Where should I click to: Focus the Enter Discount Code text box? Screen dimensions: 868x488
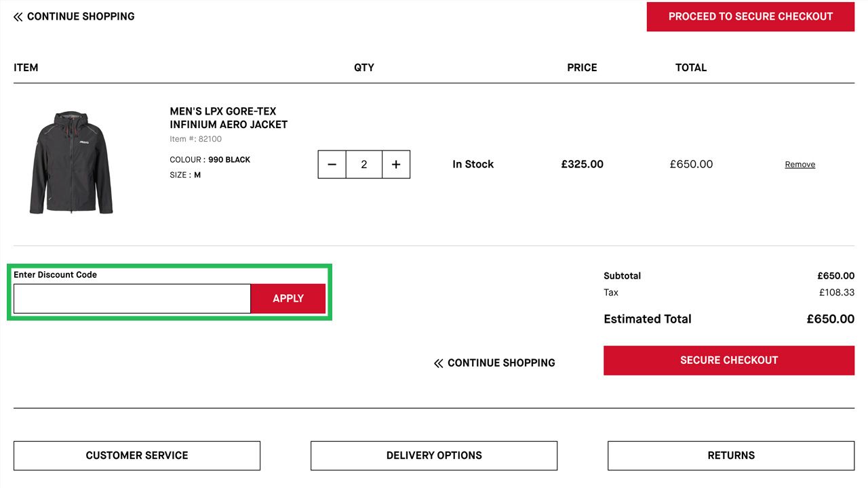(132, 299)
